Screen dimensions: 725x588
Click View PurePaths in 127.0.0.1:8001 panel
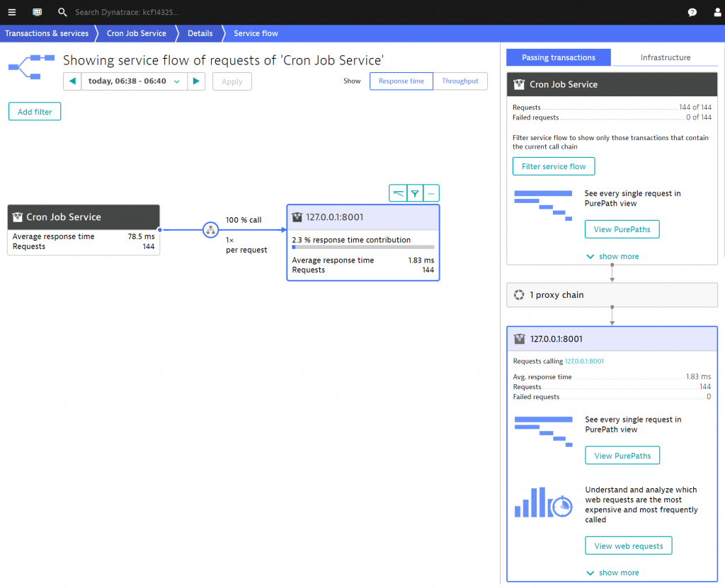[622, 456]
